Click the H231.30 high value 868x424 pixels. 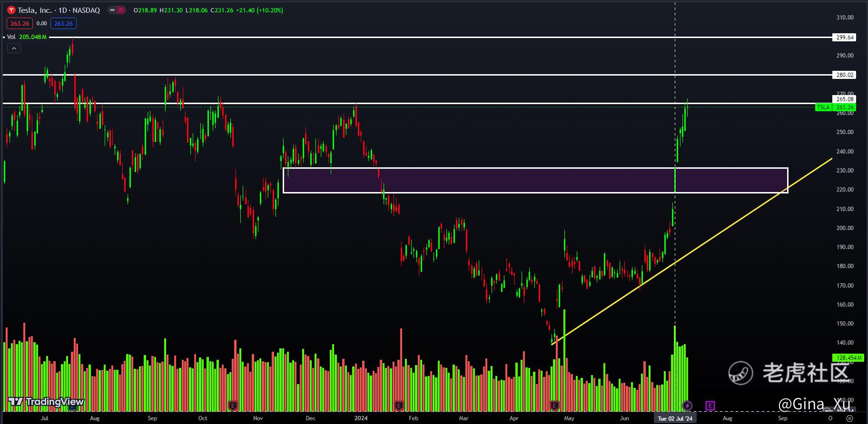[171, 10]
